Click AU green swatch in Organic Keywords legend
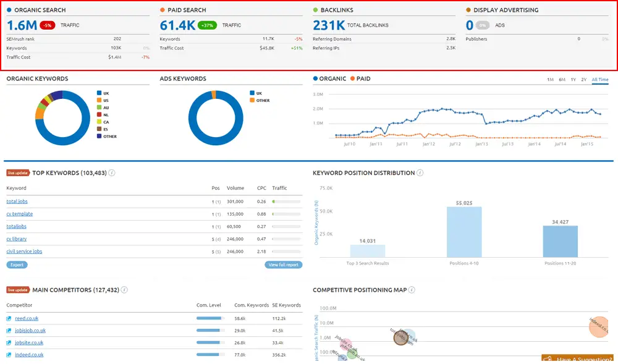618x364 pixels. (99, 108)
